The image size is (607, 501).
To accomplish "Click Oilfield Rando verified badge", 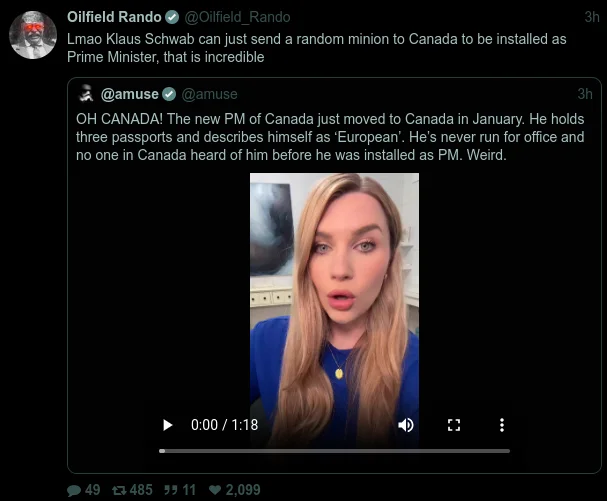I will point(172,17).
